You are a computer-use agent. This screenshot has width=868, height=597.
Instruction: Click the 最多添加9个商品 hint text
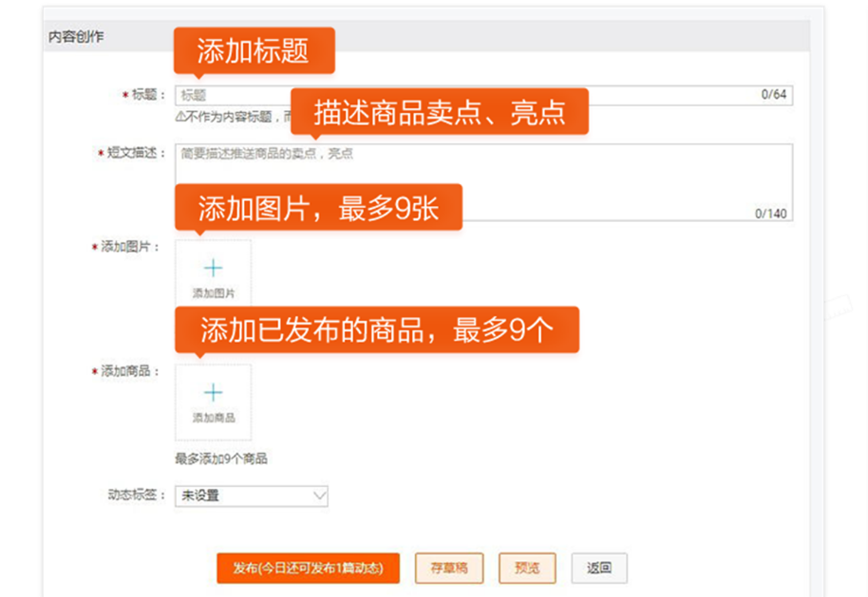pyautogui.click(x=221, y=459)
